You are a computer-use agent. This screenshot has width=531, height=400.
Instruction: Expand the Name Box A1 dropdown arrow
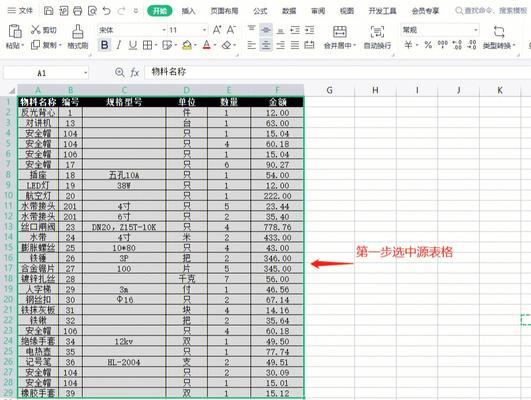(x=85, y=72)
